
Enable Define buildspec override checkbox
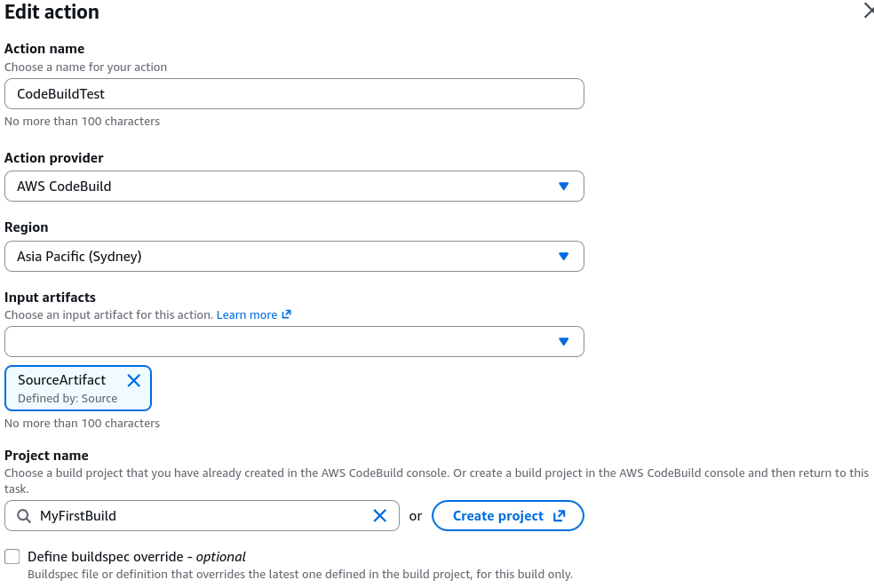point(12,556)
